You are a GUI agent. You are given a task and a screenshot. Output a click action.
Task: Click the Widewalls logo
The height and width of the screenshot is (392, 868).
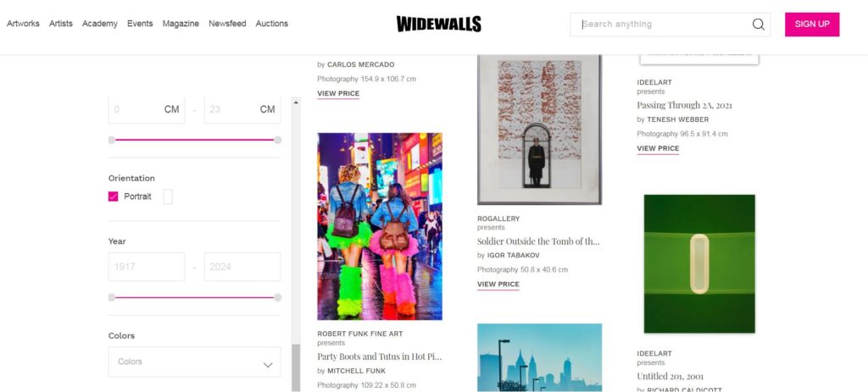[x=438, y=24]
